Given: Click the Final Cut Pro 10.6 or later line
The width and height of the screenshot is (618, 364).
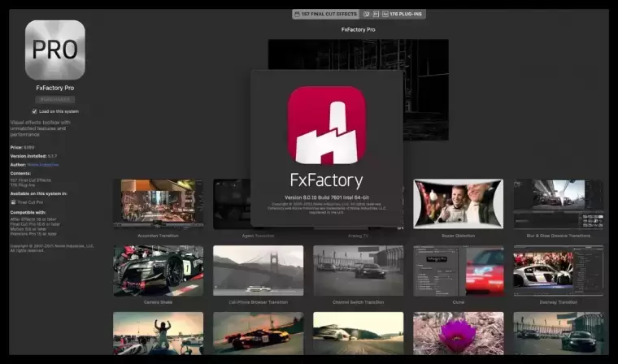Looking at the screenshot, I should (36, 224).
